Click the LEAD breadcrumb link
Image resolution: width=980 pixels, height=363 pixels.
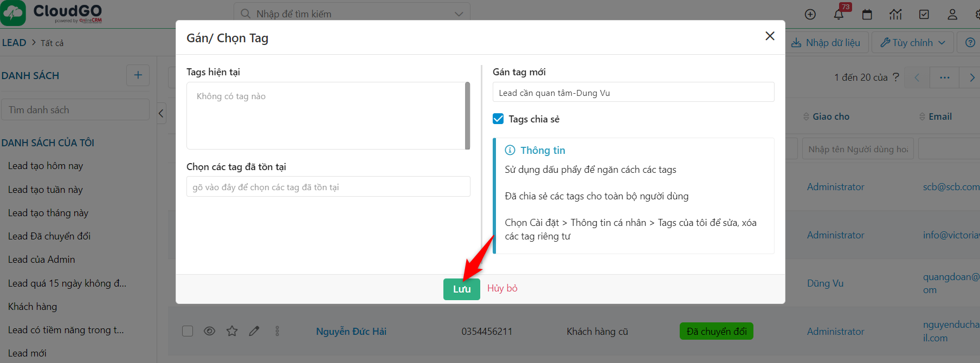point(14,42)
